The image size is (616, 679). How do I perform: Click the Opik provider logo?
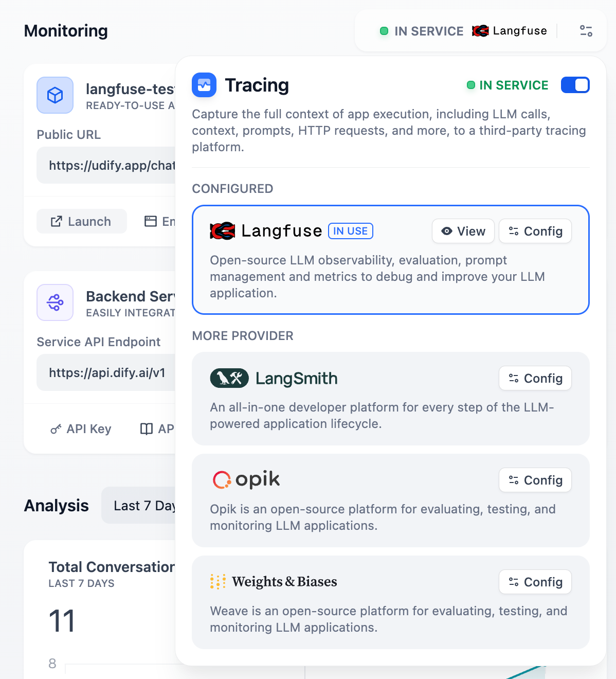point(222,479)
